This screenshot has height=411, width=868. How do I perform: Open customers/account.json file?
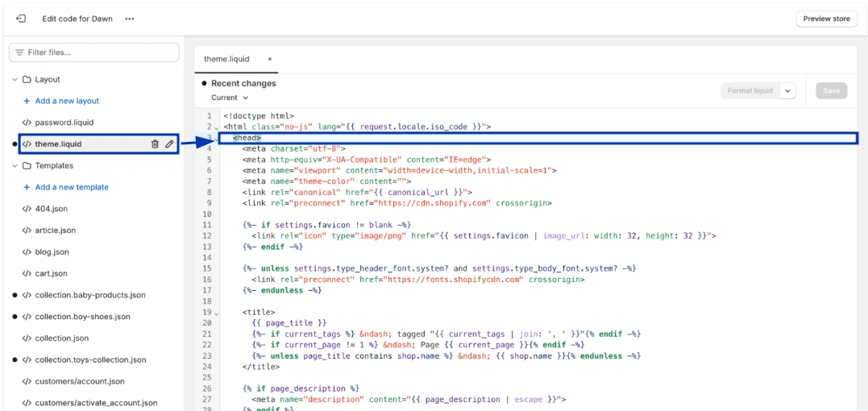pyautogui.click(x=80, y=381)
